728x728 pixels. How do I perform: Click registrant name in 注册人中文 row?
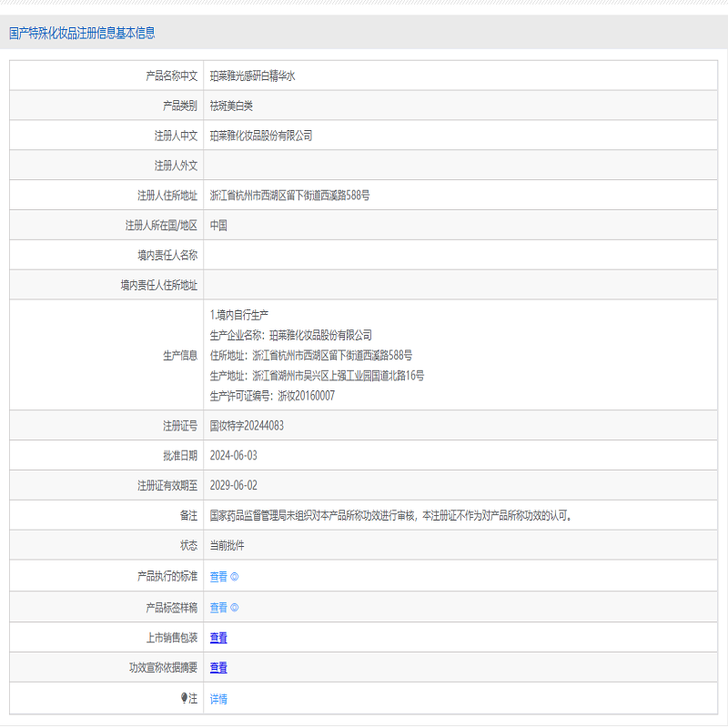(x=261, y=136)
